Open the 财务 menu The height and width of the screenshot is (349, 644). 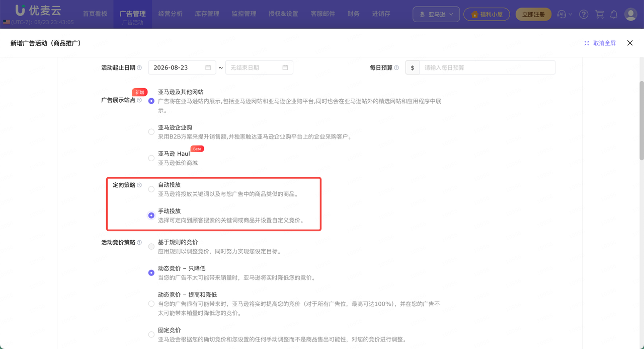354,14
